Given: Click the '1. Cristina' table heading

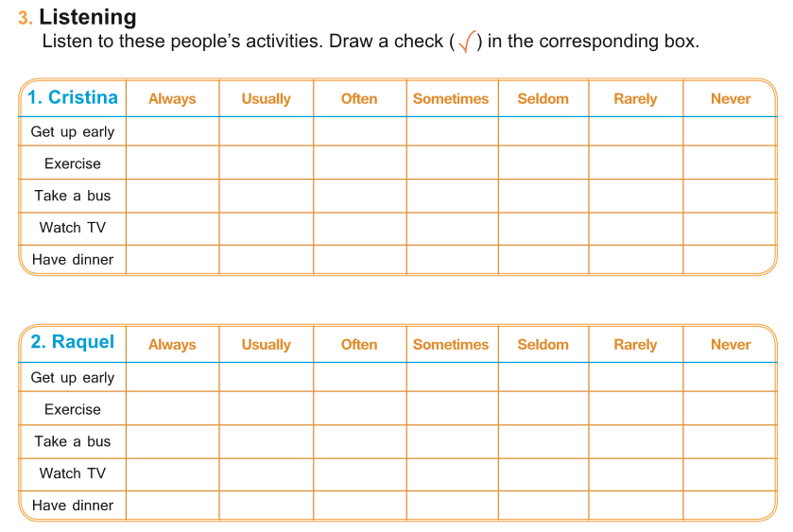Looking at the screenshot, I should (73, 97).
